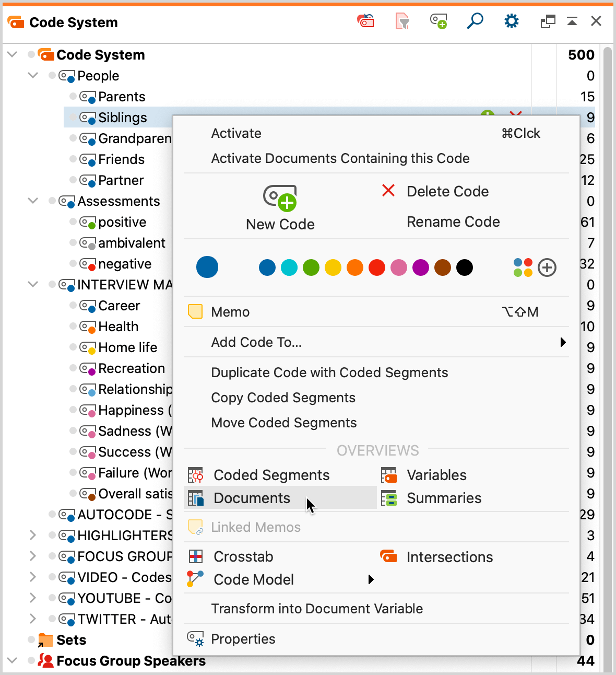Click the Memo note icon in context menu
Image resolution: width=616 pixels, height=675 pixels.
[x=195, y=312]
